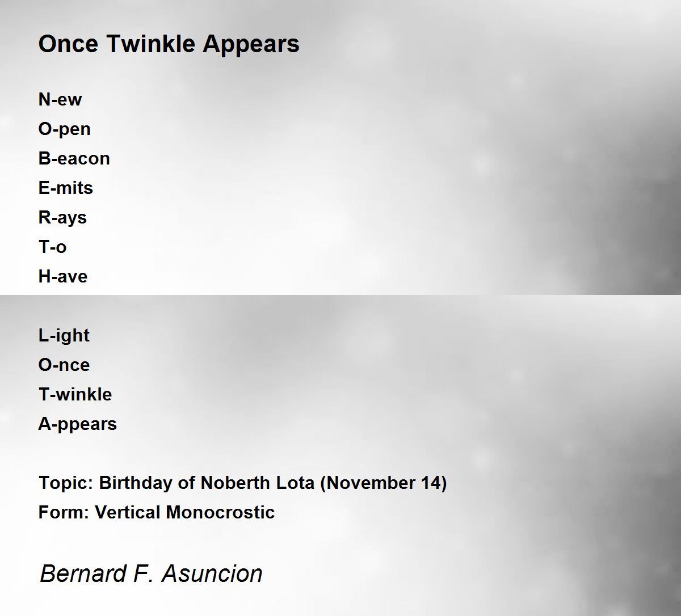Image resolution: width=681 pixels, height=616 pixels.
Task: Select the line N-ew
Action: click(60, 100)
